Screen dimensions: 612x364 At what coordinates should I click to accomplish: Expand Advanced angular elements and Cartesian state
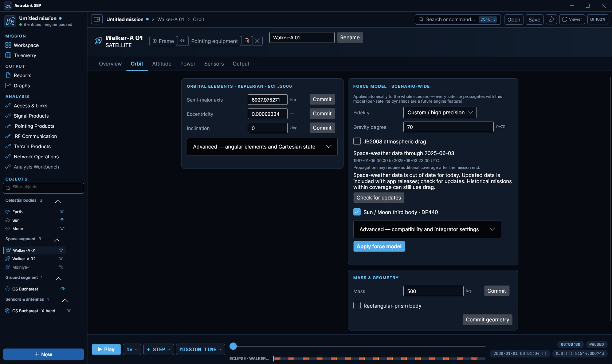click(262, 147)
